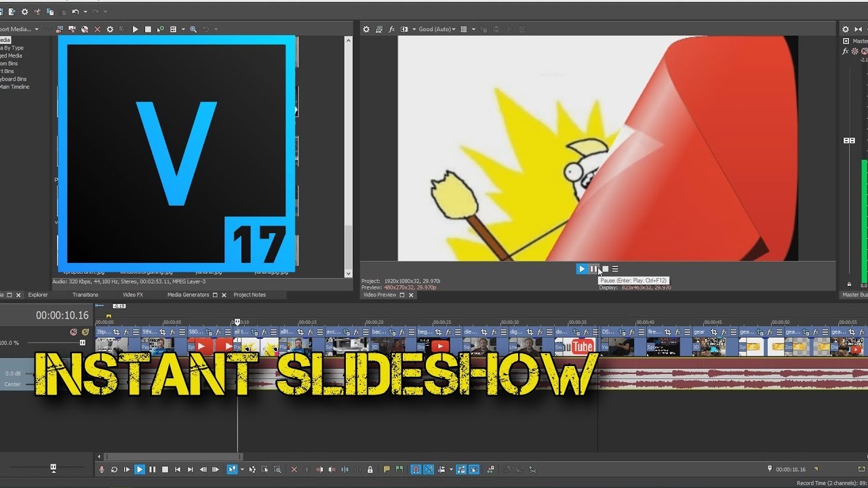Select the Normal Edit tool
868x488 pixels.
coord(232,469)
